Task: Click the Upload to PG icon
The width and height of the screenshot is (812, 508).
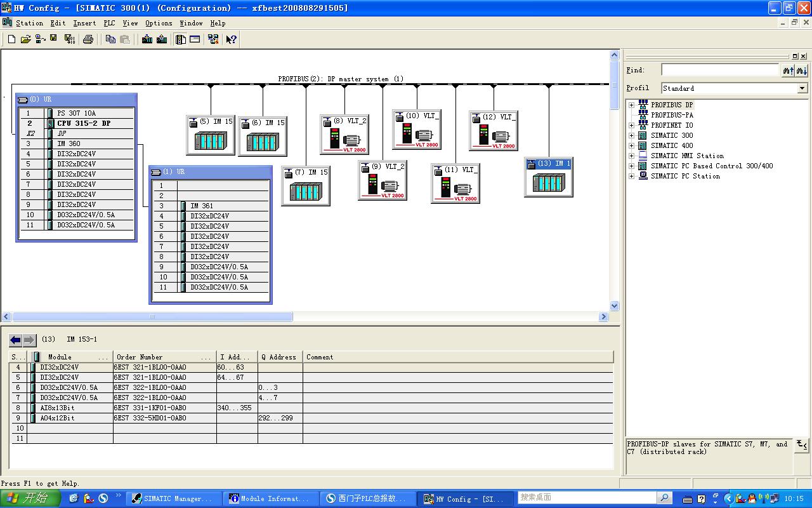Action: point(162,39)
